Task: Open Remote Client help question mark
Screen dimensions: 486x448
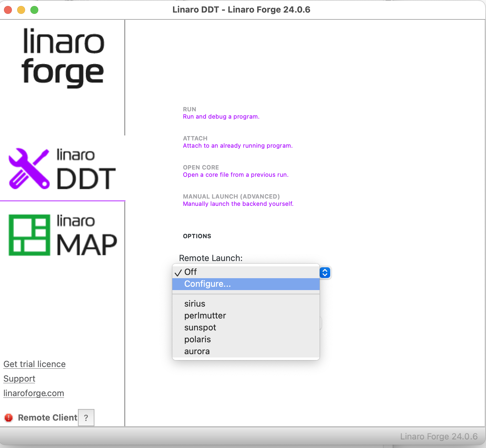Action: pos(86,418)
